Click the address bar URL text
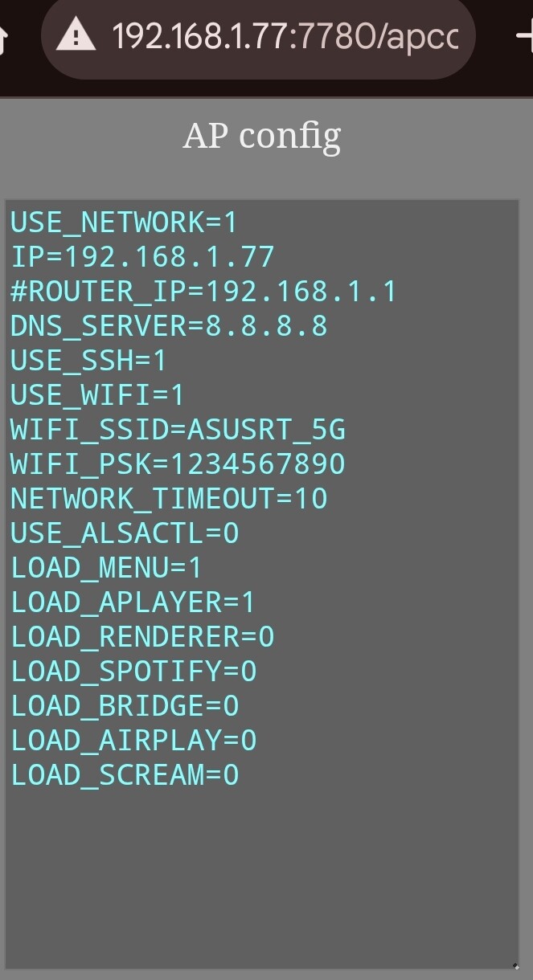The height and width of the screenshot is (980, 533). (x=285, y=36)
